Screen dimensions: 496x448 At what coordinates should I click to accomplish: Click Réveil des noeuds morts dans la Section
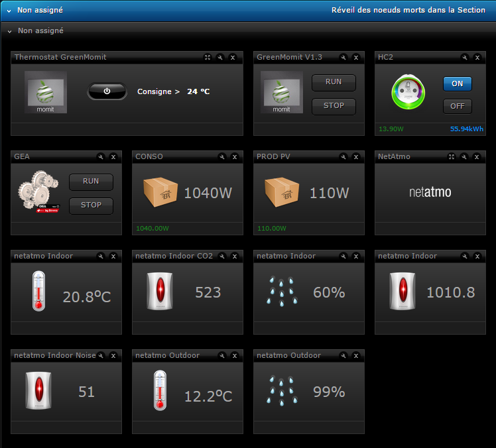click(408, 10)
